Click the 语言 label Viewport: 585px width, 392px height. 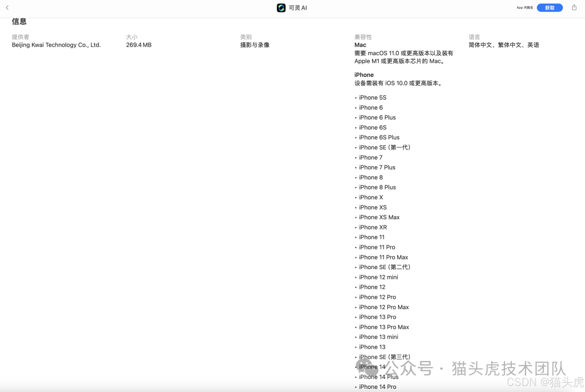474,37
